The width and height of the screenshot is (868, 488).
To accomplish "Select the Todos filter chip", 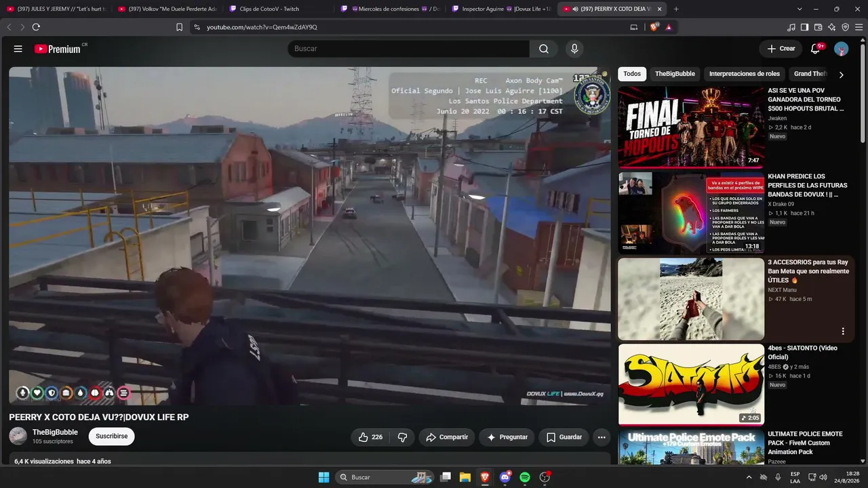I will click(632, 74).
